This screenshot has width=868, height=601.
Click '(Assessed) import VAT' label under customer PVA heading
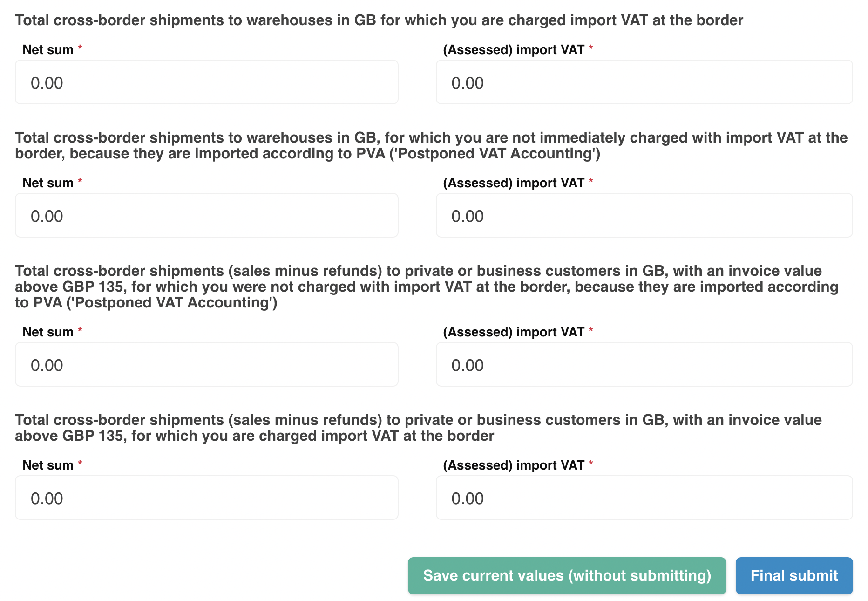(x=513, y=332)
